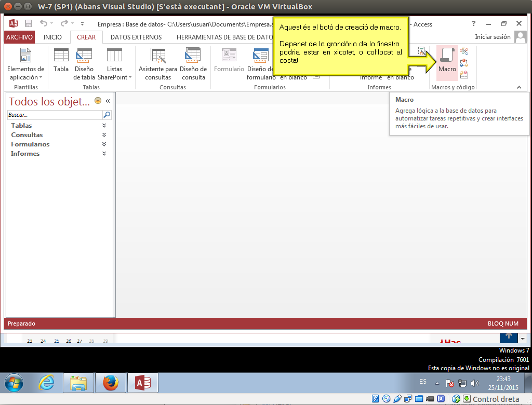Viewport: 532px width, 405px height.
Task: Open Diseño del formulario
Action: click(x=261, y=64)
